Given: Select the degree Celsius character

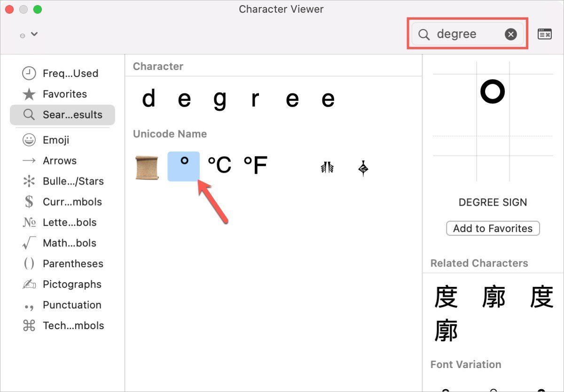Looking at the screenshot, I should click(219, 165).
